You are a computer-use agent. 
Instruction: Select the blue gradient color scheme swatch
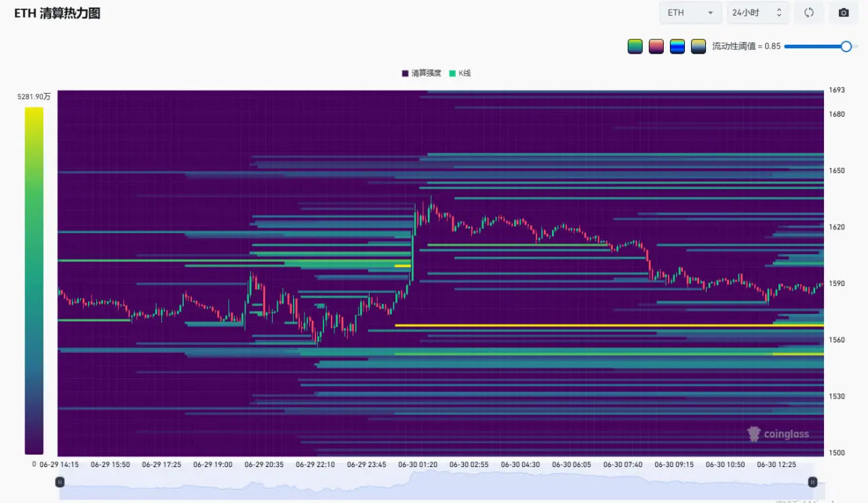(x=677, y=47)
